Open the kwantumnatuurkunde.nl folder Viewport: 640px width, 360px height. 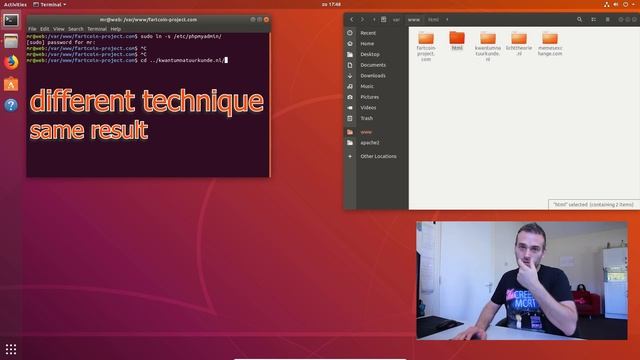488,46
